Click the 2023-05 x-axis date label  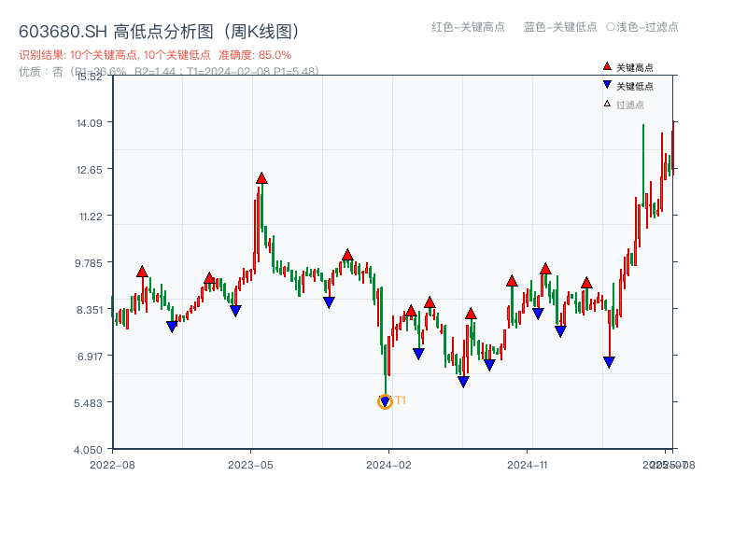250,464
